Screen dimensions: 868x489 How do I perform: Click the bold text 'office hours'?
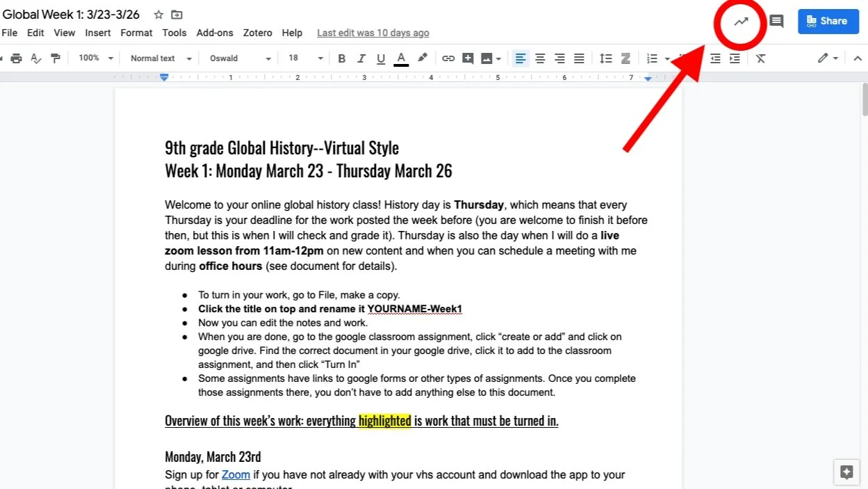[231, 266]
